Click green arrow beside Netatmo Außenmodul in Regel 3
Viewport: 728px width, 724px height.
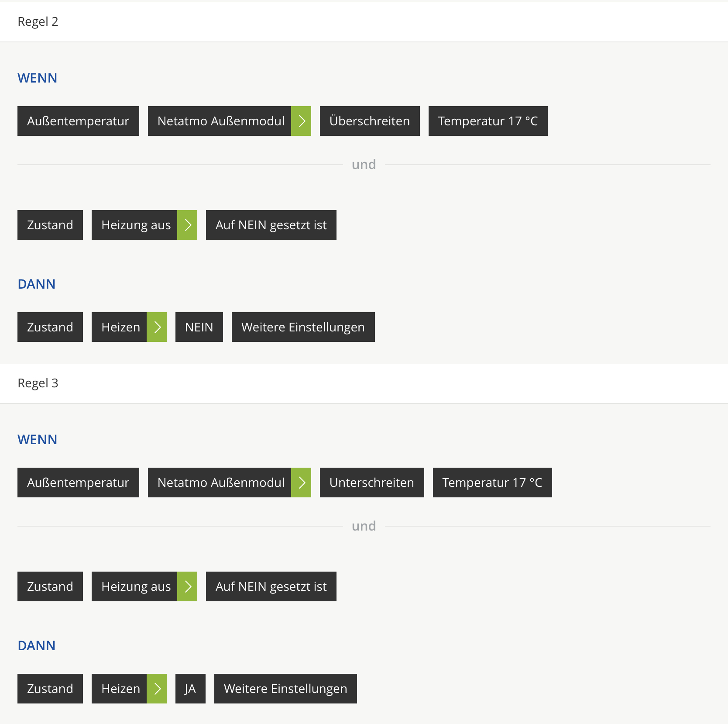point(301,483)
